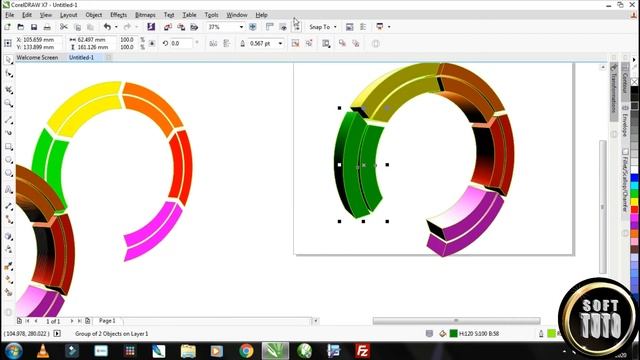This screenshot has width=640, height=360.
Task: Click the no-fill X swatch
Action: tap(635, 82)
